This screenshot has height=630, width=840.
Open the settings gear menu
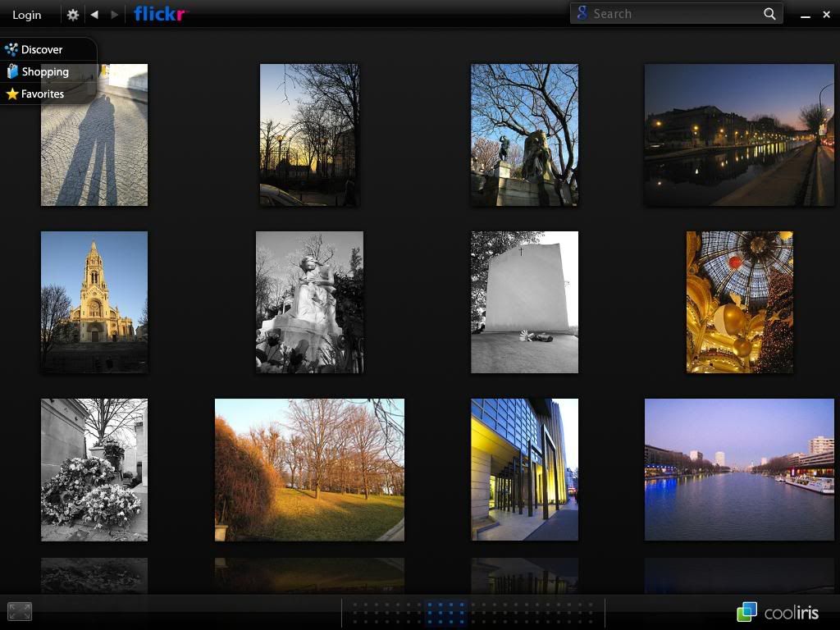click(73, 15)
